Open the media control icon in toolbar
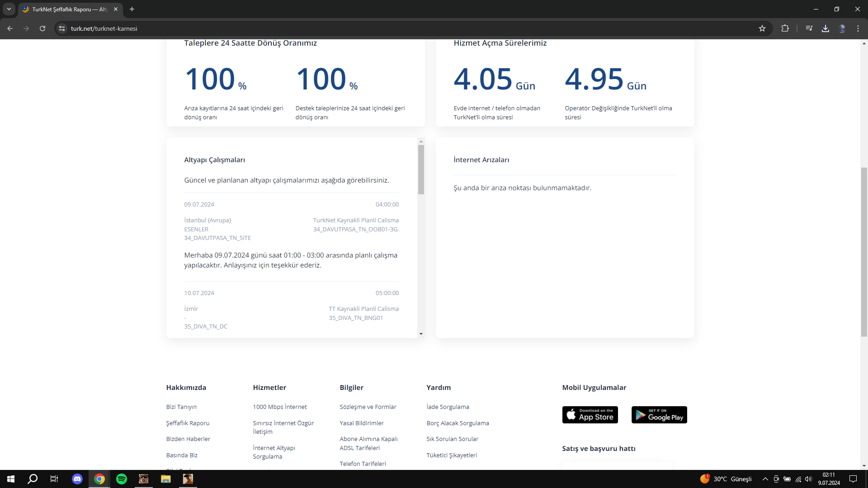This screenshot has height=488, width=868. click(x=809, y=28)
